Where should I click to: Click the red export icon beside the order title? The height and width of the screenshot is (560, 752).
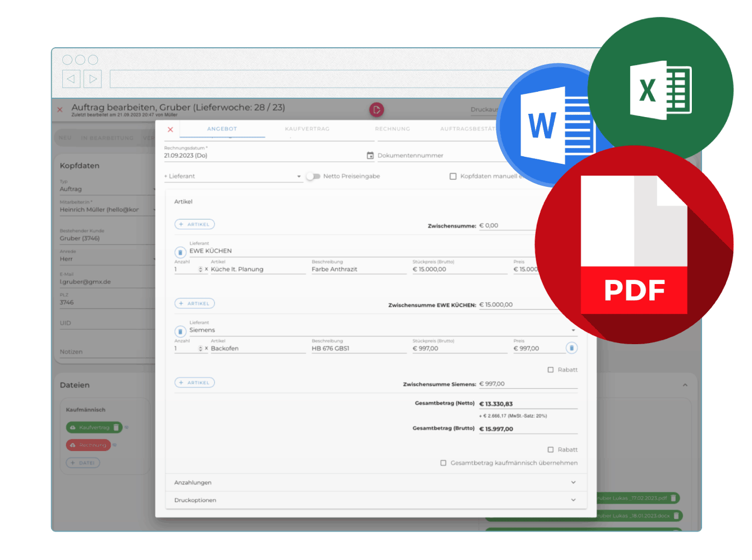tap(377, 110)
